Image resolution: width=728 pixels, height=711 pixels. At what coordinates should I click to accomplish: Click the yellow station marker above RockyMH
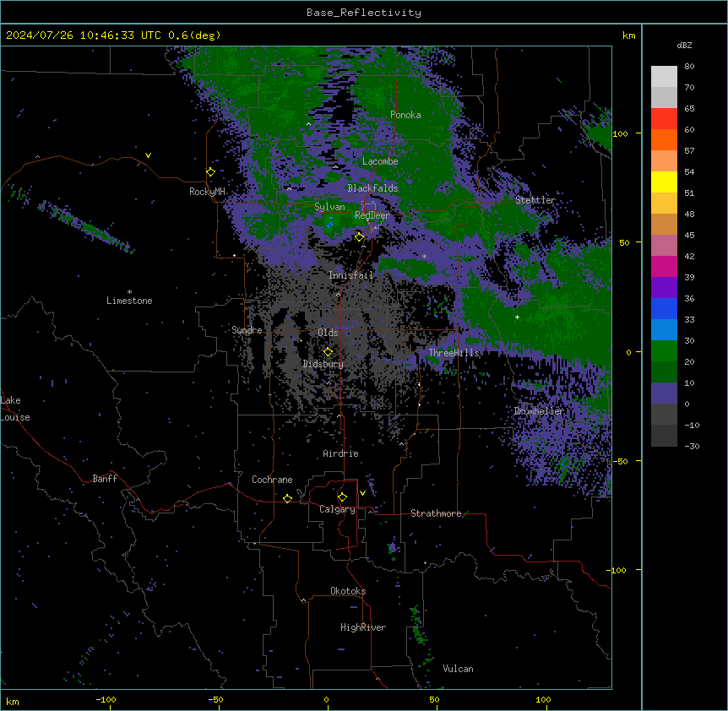click(x=210, y=172)
